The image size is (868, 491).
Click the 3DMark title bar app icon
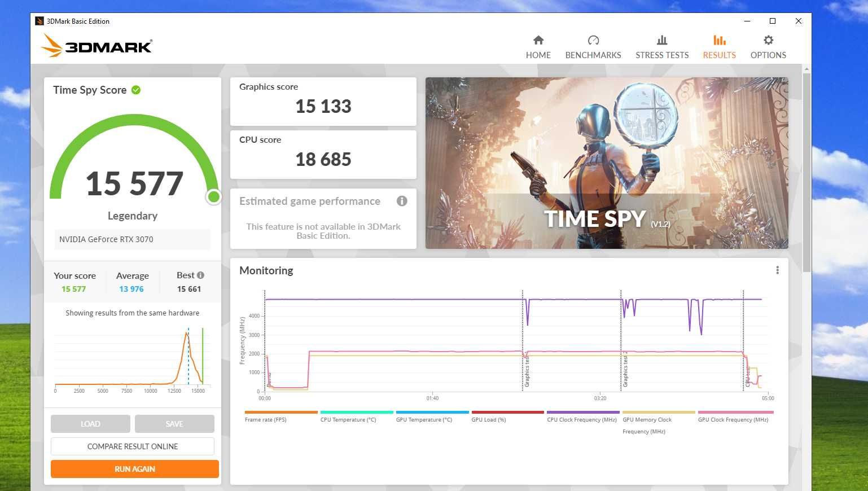pos(40,21)
